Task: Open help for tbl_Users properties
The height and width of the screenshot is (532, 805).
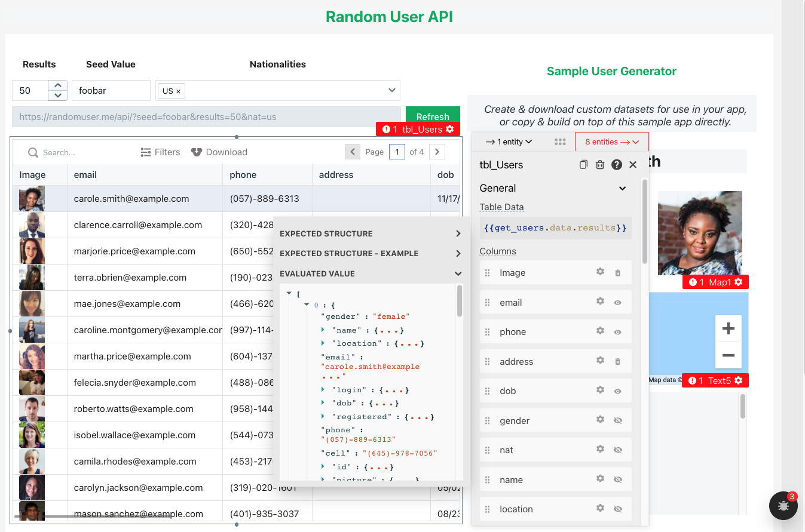Action: 617,165
